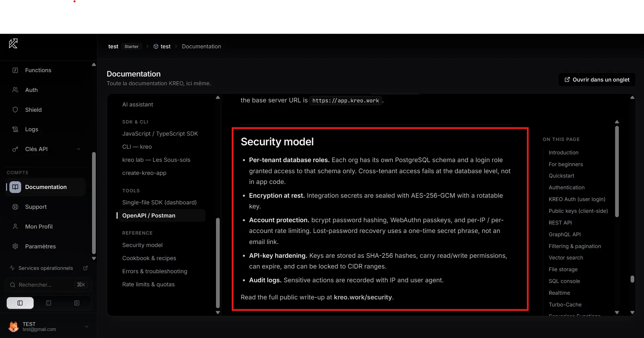Viewport: 644px width, 338px height.
Task: Open the TEST account menu chevron
Action: (87, 327)
